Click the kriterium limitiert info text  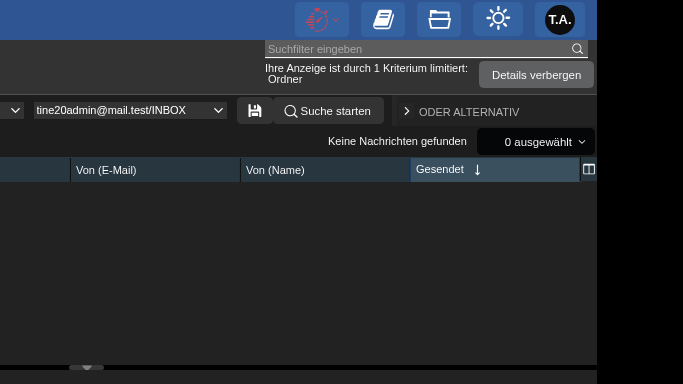pyautogui.click(x=366, y=74)
